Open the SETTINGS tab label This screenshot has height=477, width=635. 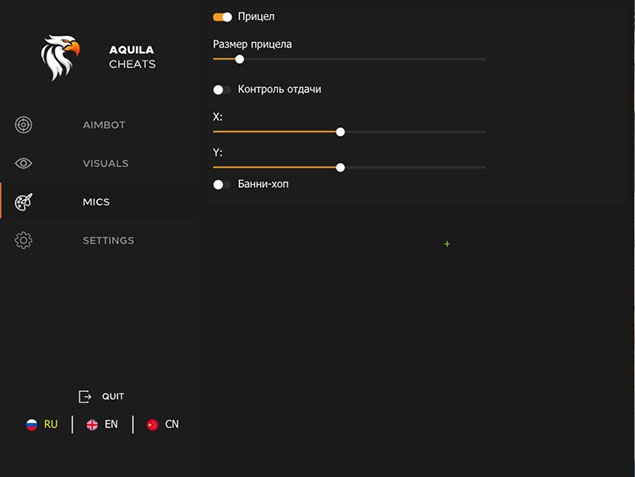coord(108,240)
